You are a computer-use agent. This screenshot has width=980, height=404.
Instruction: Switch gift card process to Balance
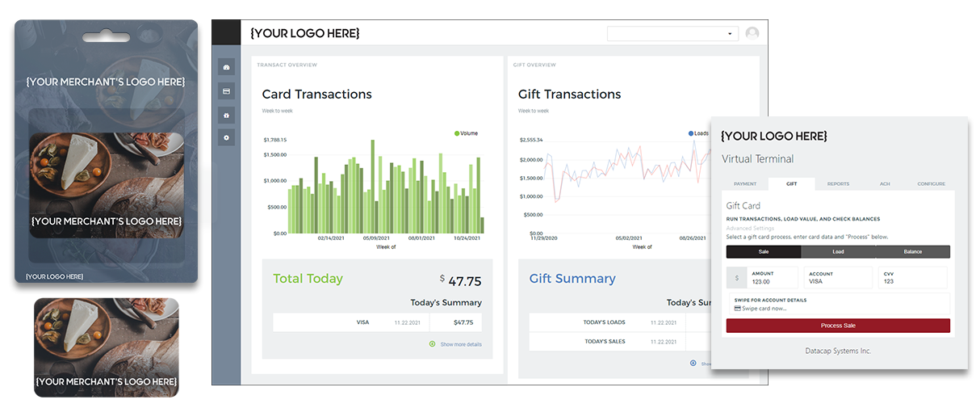tap(912, 252)
